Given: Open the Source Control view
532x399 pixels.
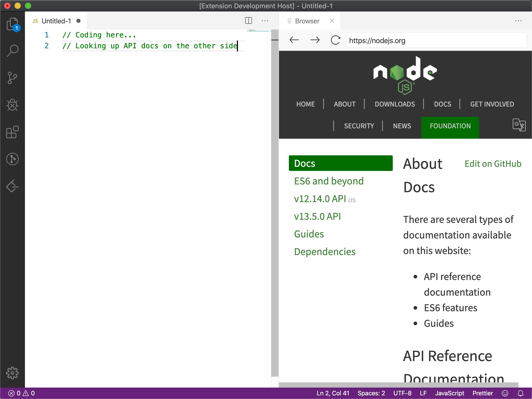Looking at the screenshot, I should (12, 78).
